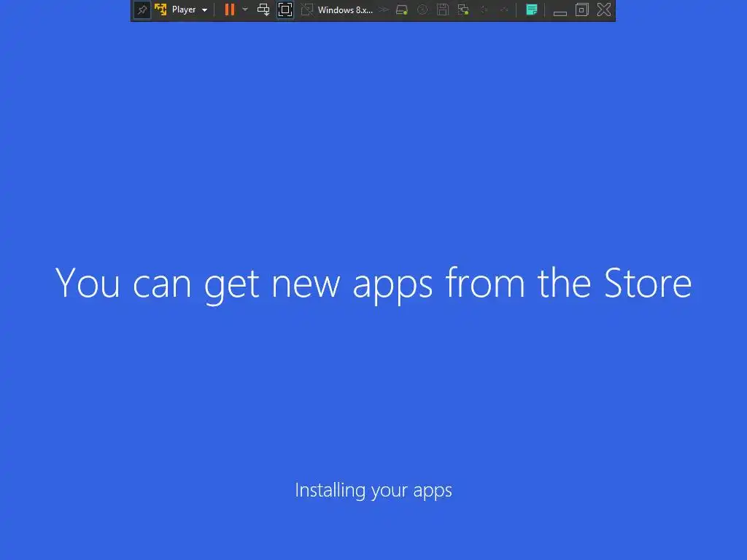
Task: Expand the power options dropdown arrow beside pause
Action: point(245,10)
